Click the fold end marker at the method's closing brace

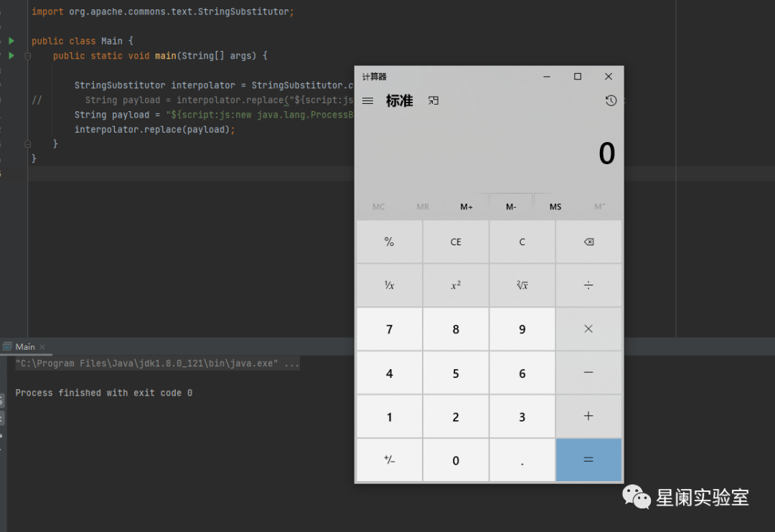(x=28, y=143)
